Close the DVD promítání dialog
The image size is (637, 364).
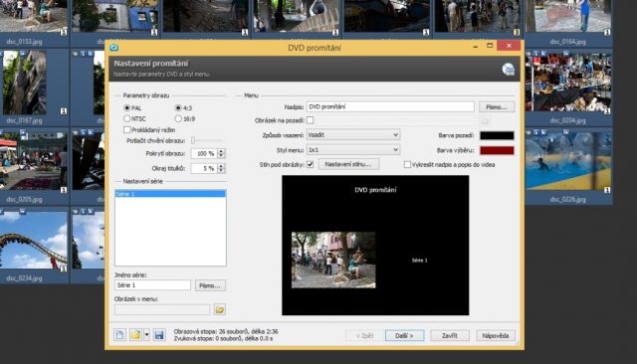click(x=509, y=46)
